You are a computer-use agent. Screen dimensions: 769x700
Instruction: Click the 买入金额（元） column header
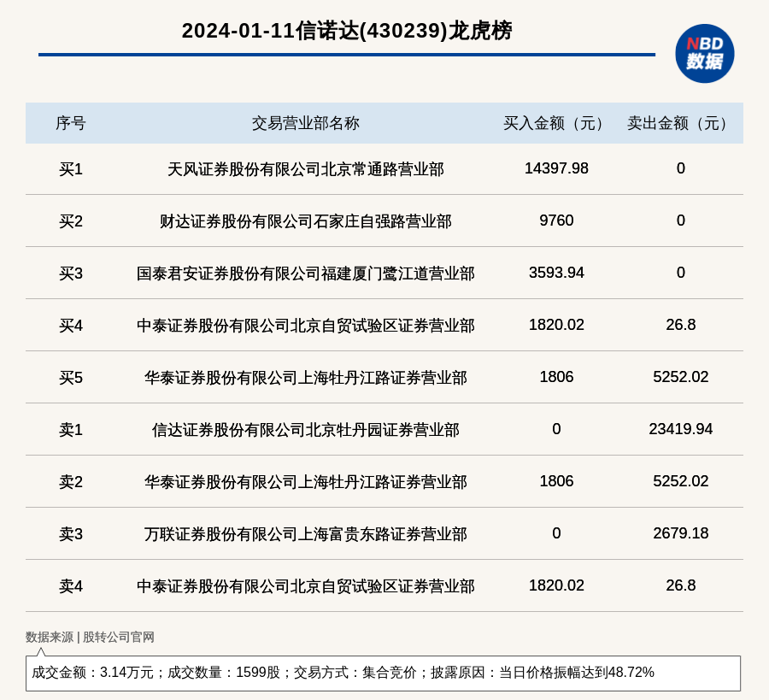(556, 123)
